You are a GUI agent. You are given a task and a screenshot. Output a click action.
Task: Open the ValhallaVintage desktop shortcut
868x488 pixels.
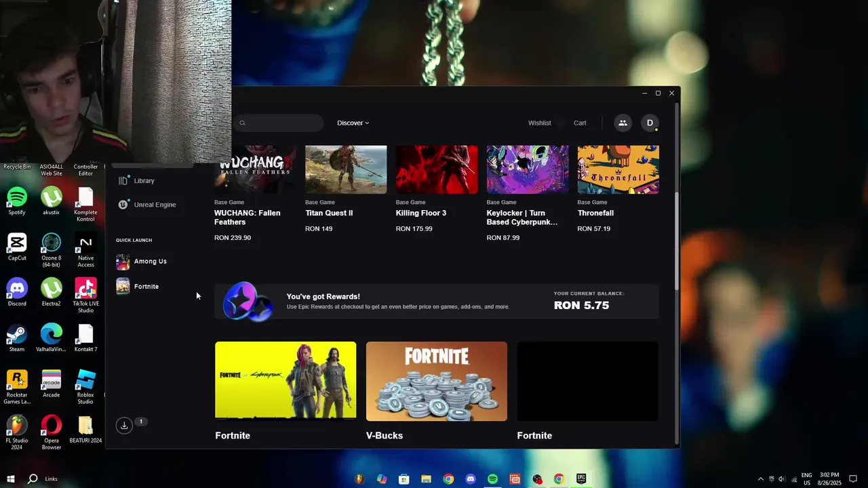point(51,338)
